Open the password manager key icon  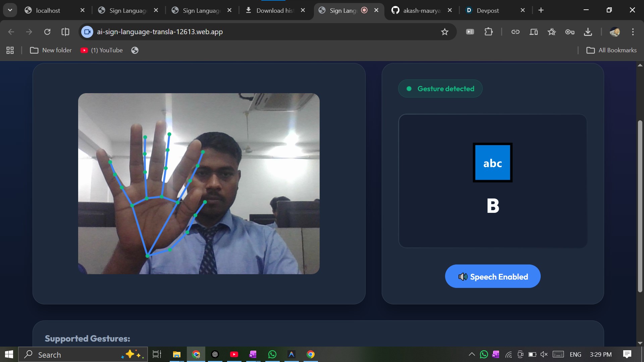[570, 32]
